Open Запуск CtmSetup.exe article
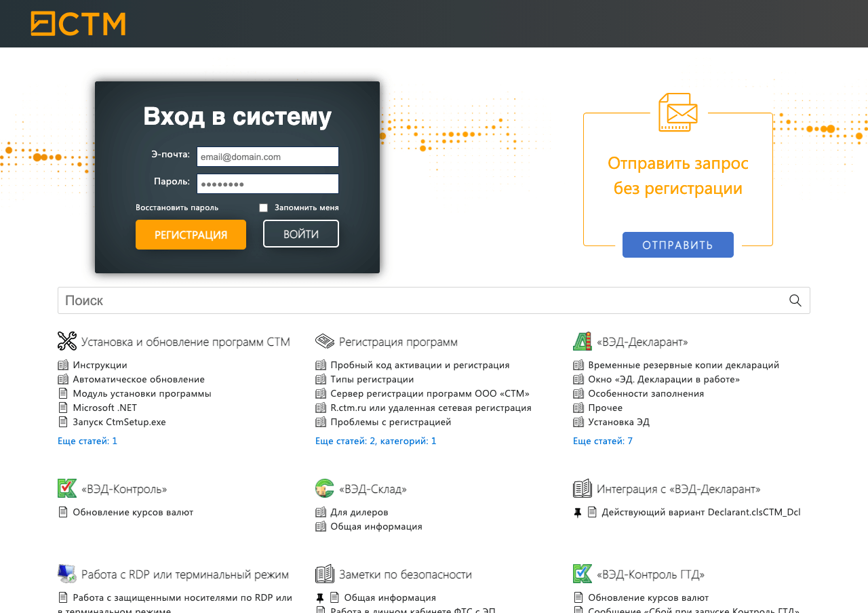 [x=119, y=422]
